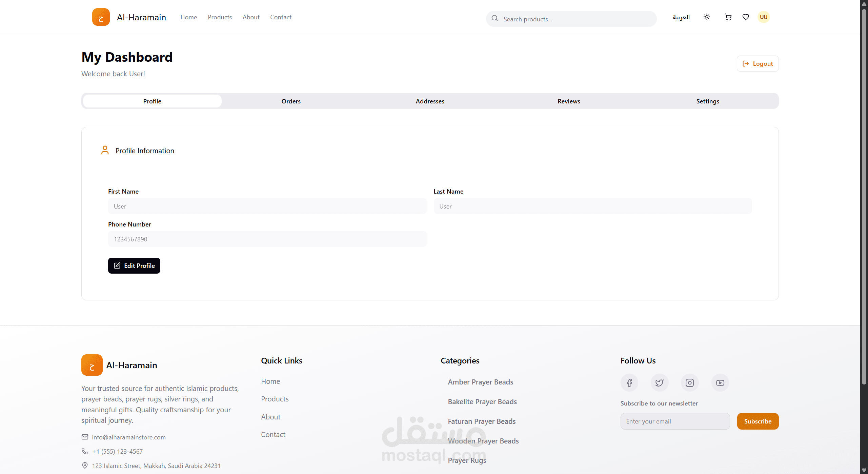Viewport: 868px width, 474px height.
Task: Open the wishlist heart icon
Action: 746,17
